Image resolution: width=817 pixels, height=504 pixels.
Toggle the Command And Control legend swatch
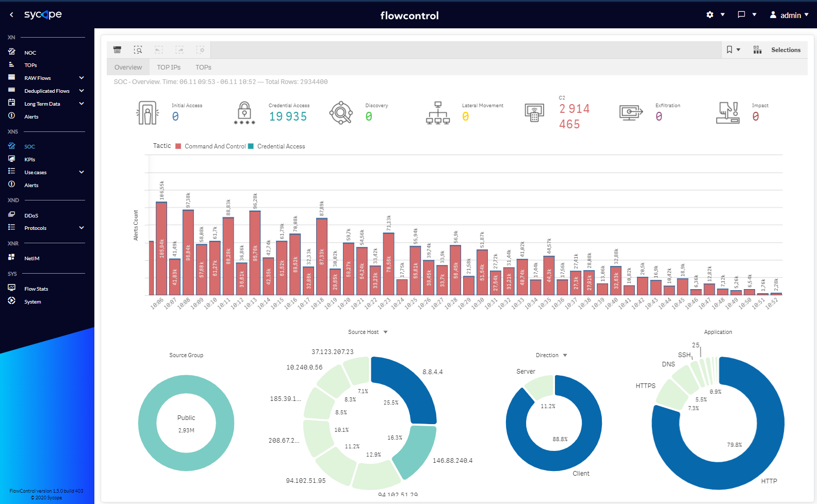pos(178,146)
